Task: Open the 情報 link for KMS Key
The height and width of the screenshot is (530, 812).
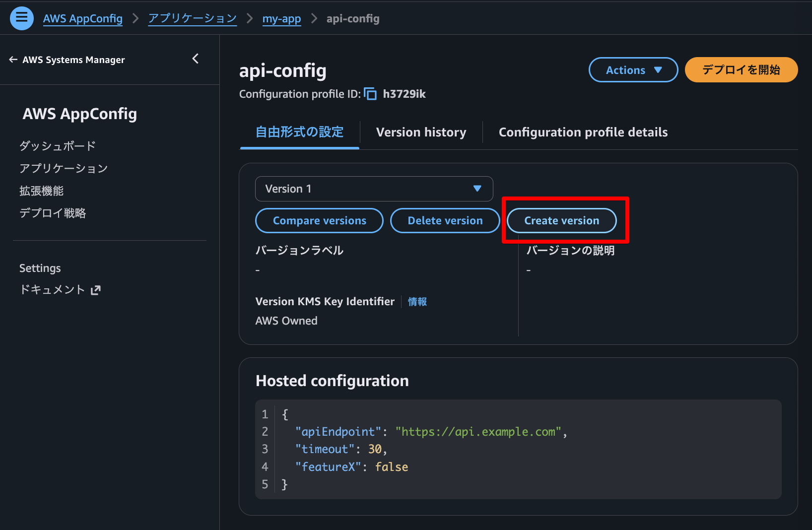Action: (417, 302)
